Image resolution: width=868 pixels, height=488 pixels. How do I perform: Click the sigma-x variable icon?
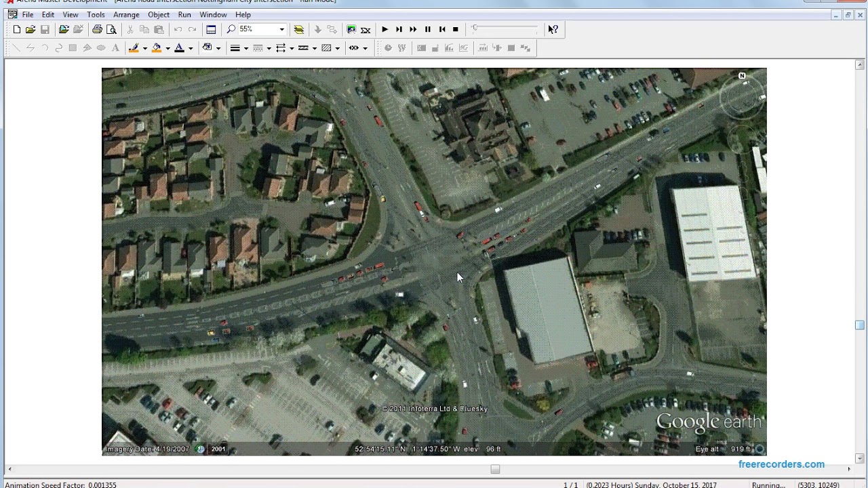pyautogui.click(x=366, y=29)
